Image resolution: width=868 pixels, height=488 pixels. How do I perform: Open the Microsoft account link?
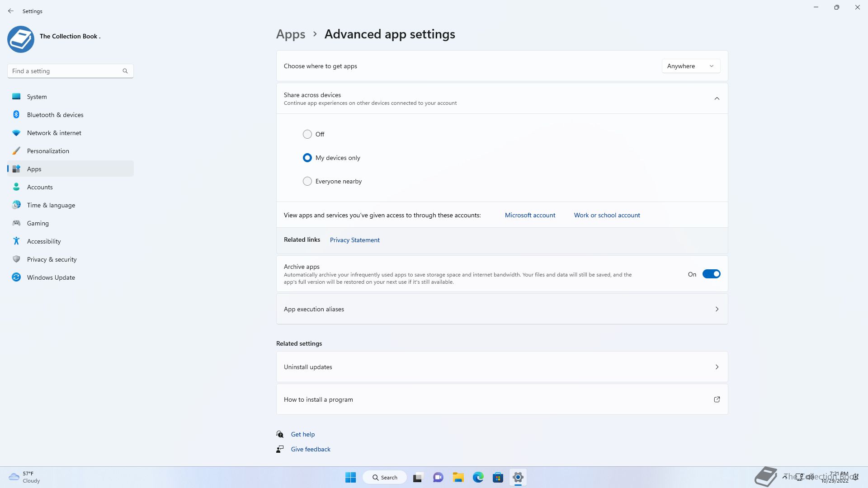point(530,215)
